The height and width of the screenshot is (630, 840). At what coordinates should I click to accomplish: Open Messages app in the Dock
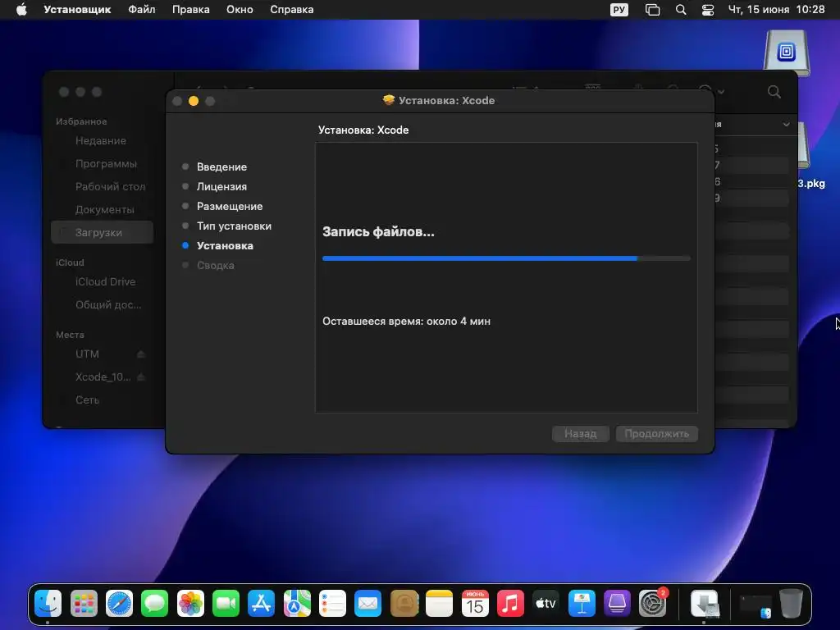tap(155, 604)
